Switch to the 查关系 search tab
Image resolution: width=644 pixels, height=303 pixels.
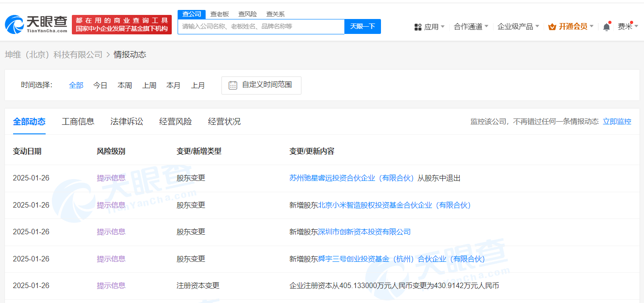coord(276,14)
